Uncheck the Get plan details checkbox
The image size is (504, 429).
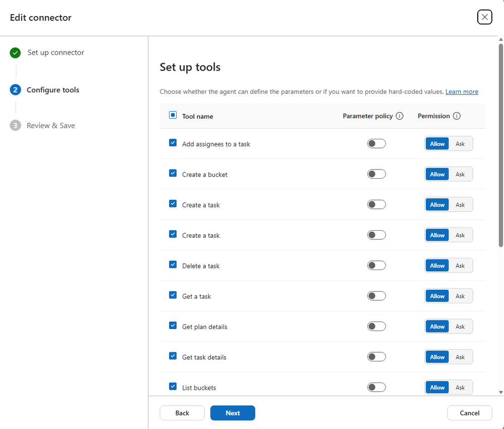coord(173,326)
